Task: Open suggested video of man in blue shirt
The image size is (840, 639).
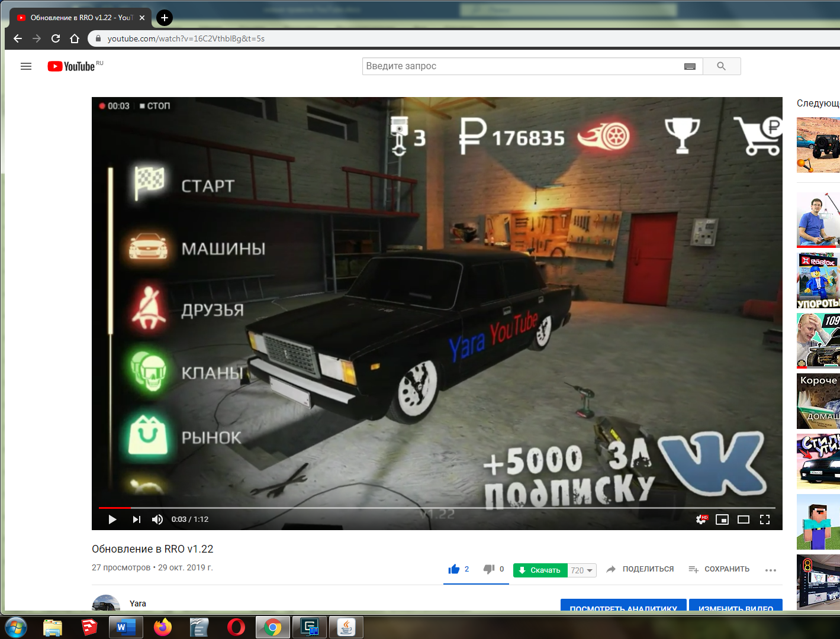Action: (818, 220)
